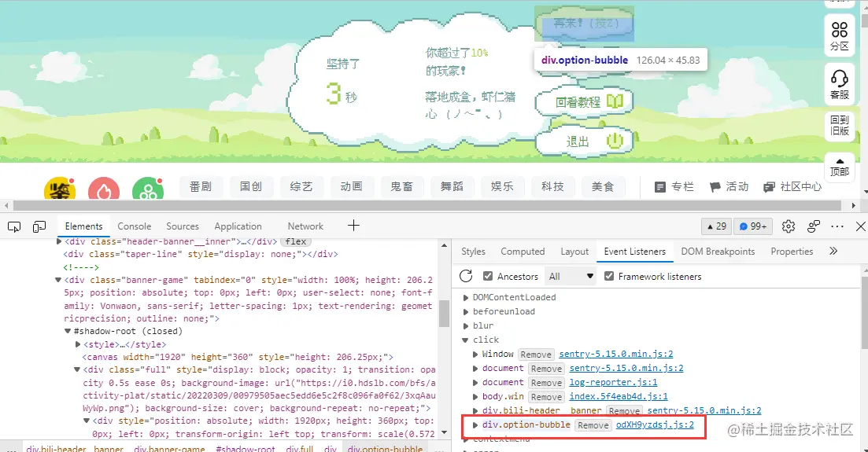
Task: Toggle the Ancestors checkbox
Action: 488,276
